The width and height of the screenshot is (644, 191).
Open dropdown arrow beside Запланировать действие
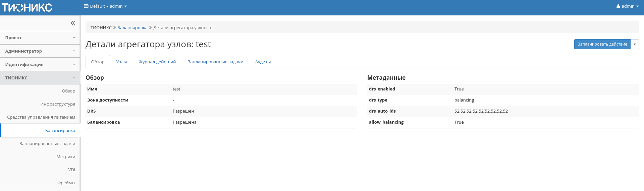pos(635,44)
